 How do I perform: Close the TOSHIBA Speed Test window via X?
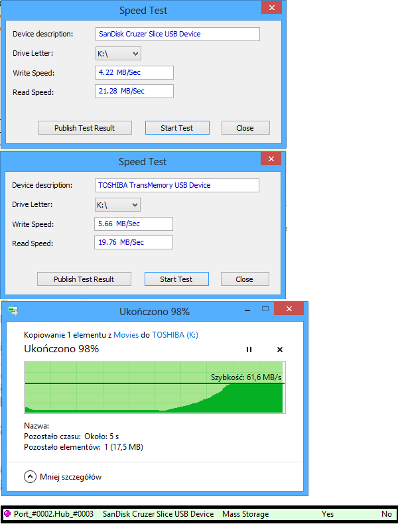click(x=271, y=159)
